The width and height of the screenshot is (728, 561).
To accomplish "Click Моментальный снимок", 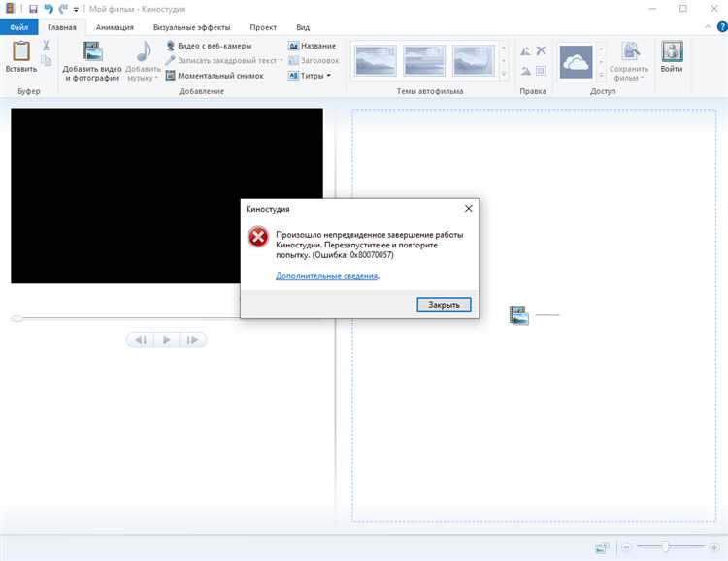I will (x=215, y=76).
